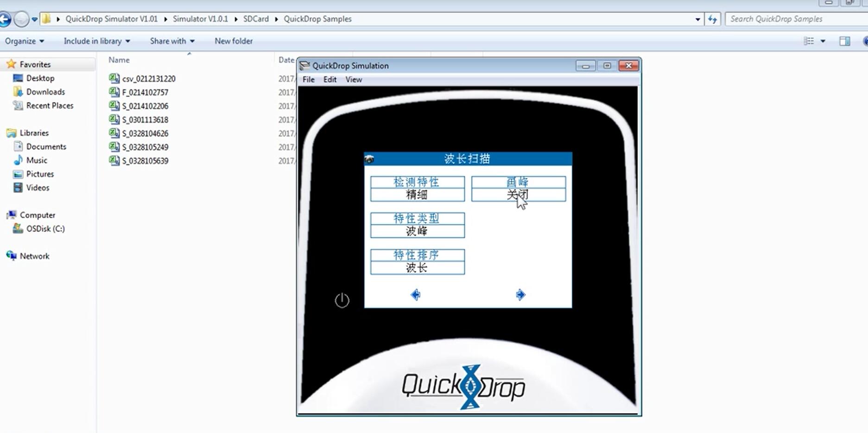Open Edit menu in QuickDrop Simulation

[330, 79]
